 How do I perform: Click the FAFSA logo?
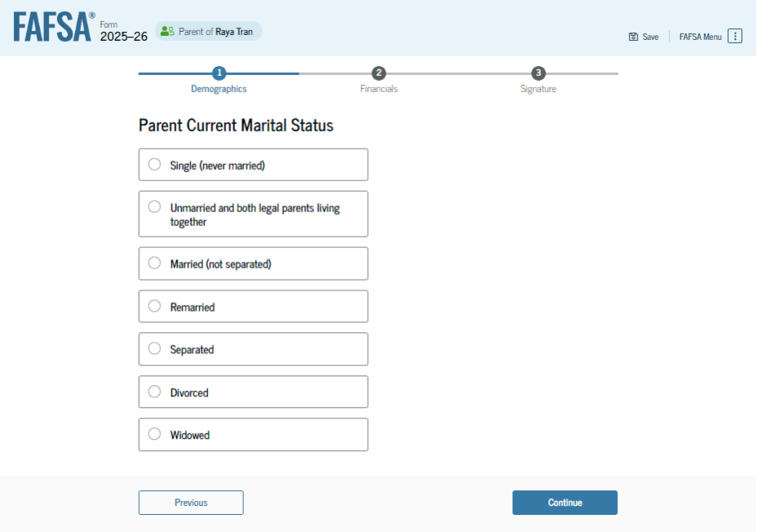[x=53, y=28]
